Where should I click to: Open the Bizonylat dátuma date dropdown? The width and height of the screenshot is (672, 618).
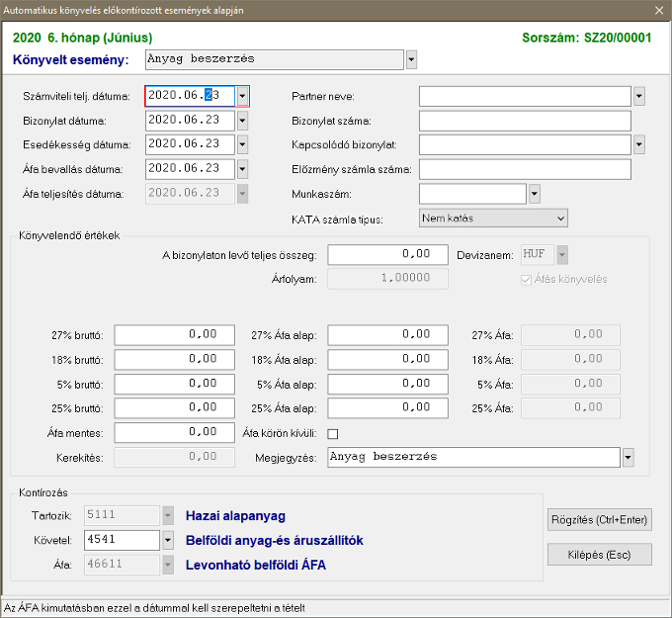coord(242,121)
